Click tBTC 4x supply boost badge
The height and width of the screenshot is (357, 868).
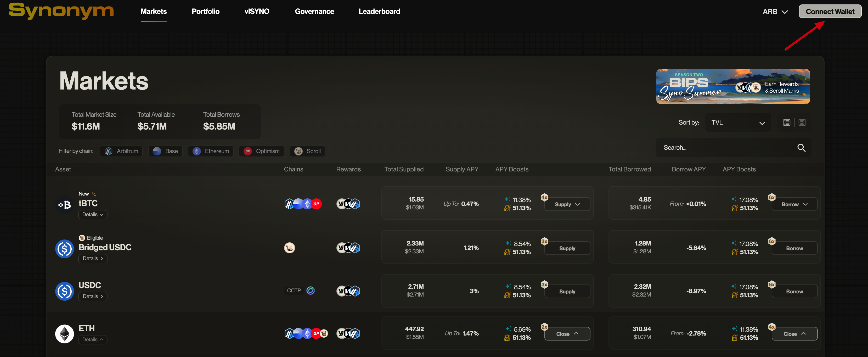tap(544, 198)
